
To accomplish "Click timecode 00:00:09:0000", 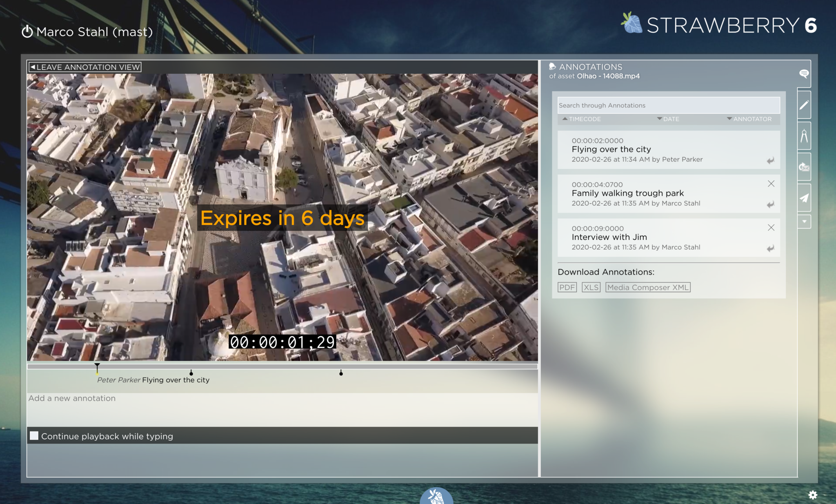I will (598, 229).
